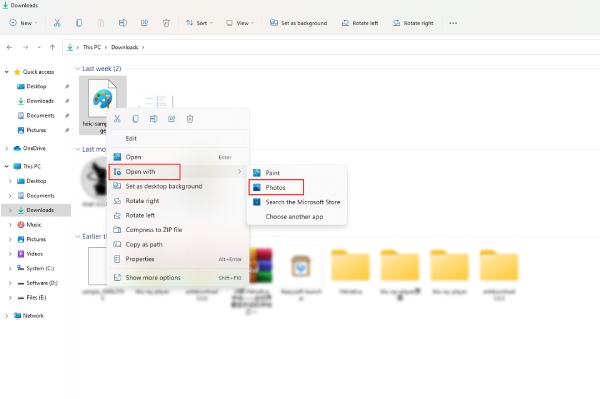
Task: Click the Copy icon in the context menu
Action: point(135,119)
